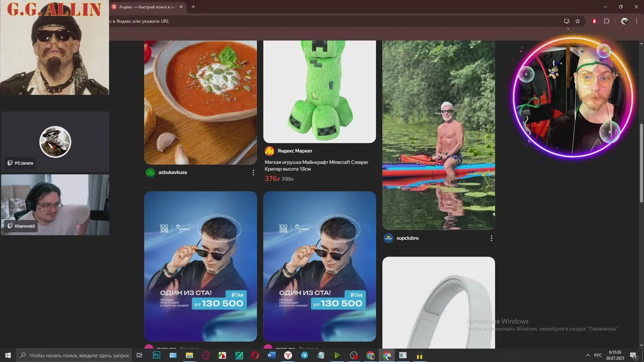Open Opera GX from taskbar
Screen dimensions: 644x362
(x=206, y=355)
